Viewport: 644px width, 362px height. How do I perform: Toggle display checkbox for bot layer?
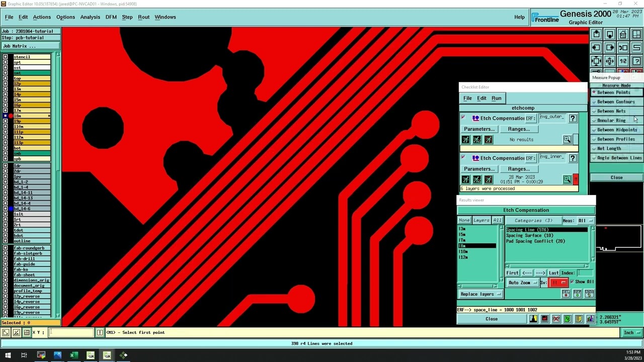(x=6, y=148)
